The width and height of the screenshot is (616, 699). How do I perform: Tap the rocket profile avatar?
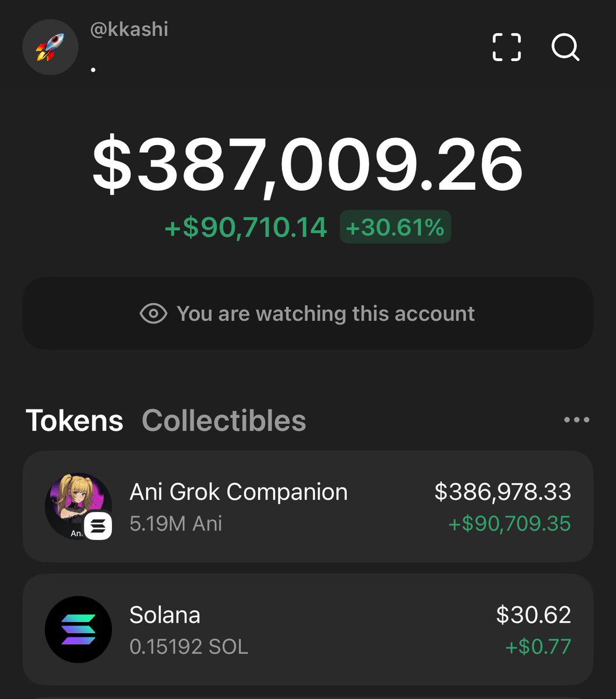[50, 47]
